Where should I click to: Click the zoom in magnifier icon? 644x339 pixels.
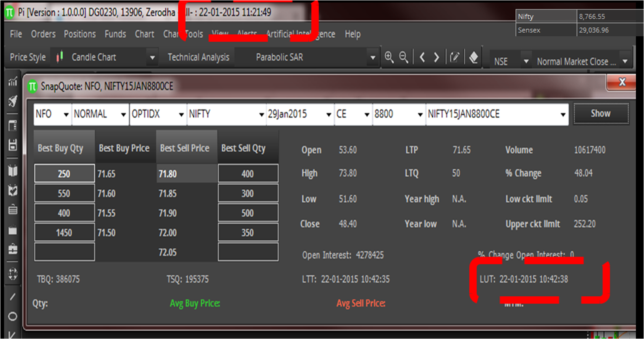point(389,57)
